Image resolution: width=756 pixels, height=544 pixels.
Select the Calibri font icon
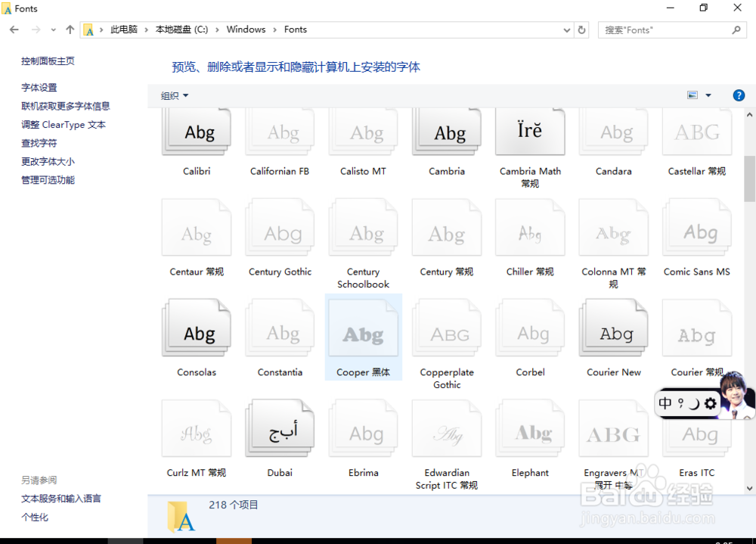pos(197,132)
